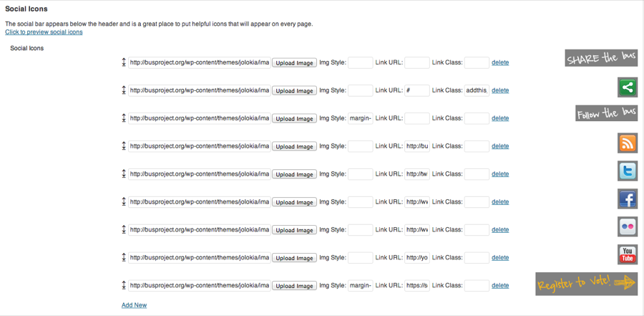Grab the reorder handle on the Register to Vote row
644x316 pixels.
(124, 286)
